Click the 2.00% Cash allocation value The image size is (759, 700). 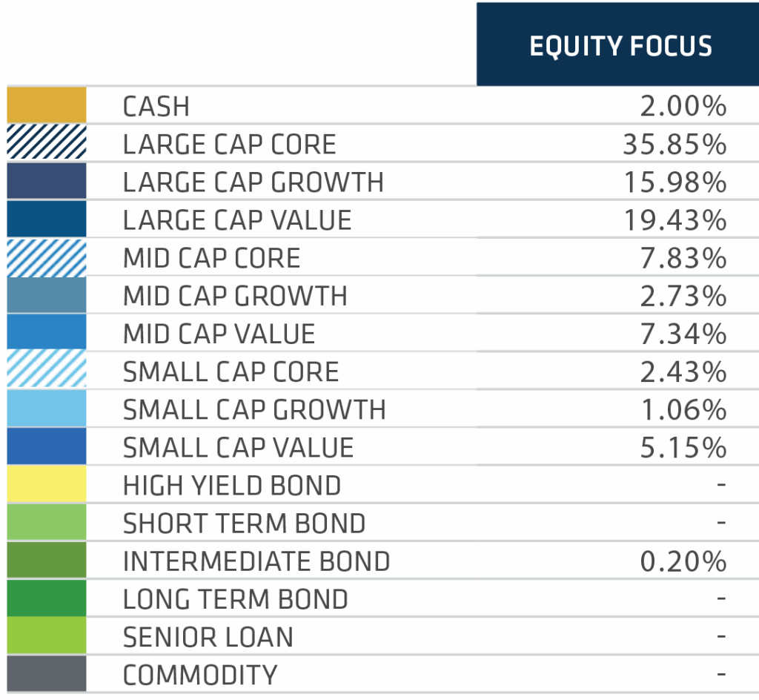point(683,106)
